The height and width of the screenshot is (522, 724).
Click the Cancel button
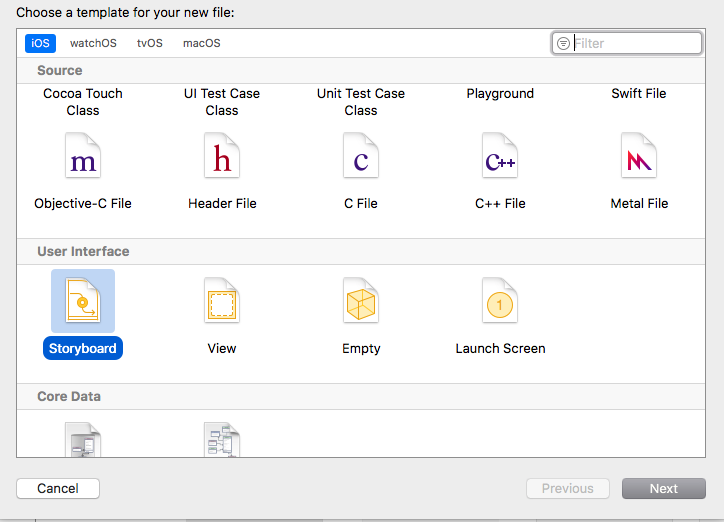point(58,488)
